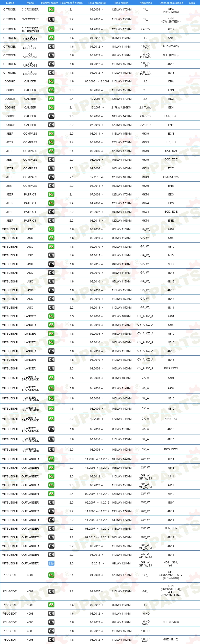Click the Rodzaj paliwa column header
Image resolution: width=200 pixels, height=644 pixels.
pos(50,3)
